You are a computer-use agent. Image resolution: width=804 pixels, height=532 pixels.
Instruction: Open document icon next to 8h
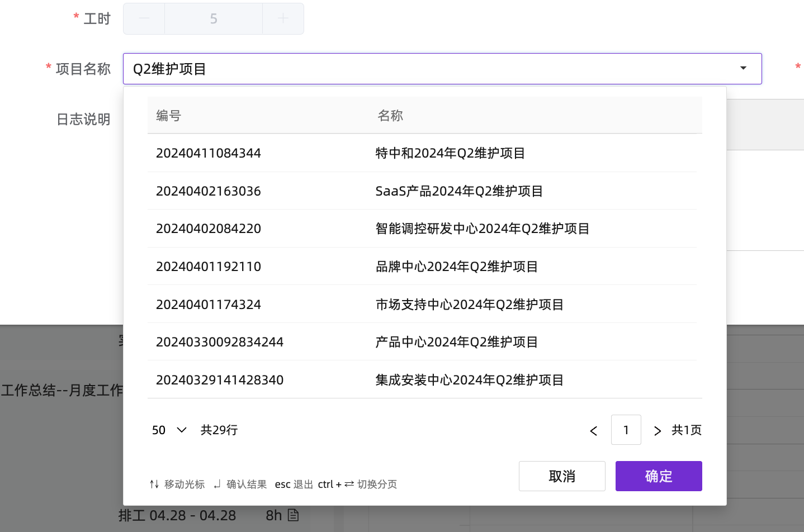coord(293,515)
